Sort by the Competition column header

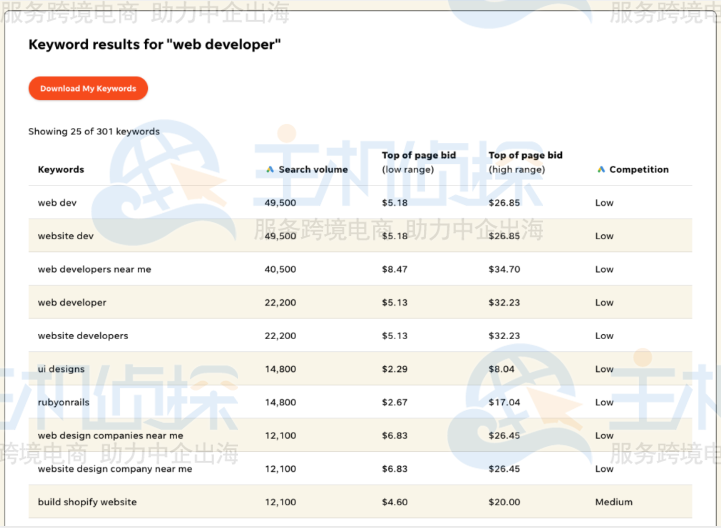[x=639, y=170]
